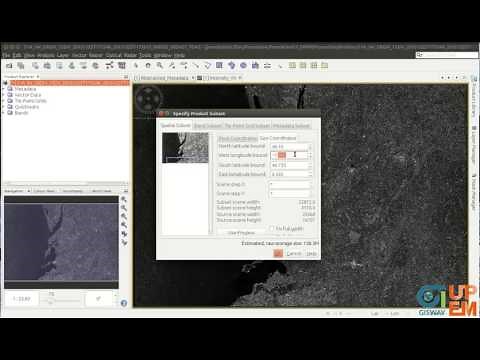Open the Graph Builder toolbar icon
This screenshot has width=480, height=360.
[x=110, y=66]
